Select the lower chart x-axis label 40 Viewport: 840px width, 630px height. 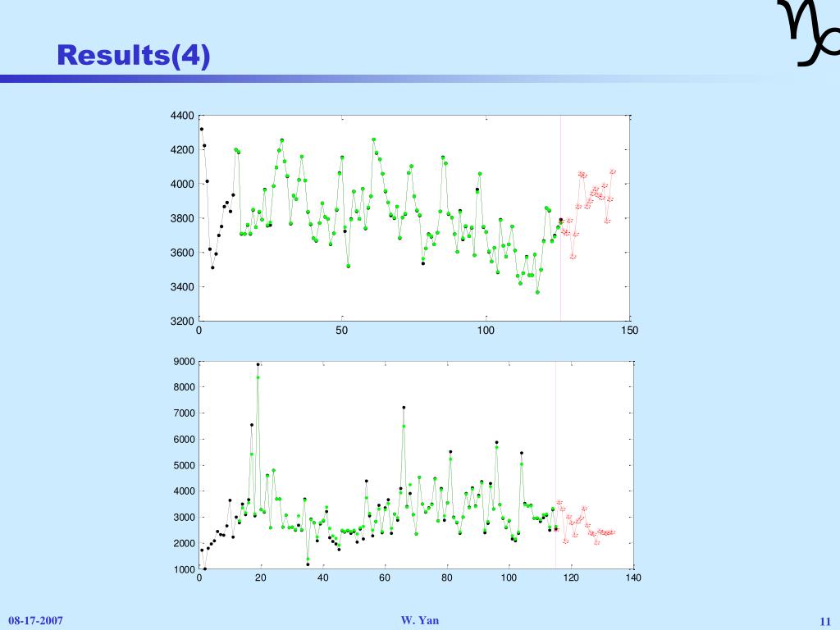pos(323,577)
